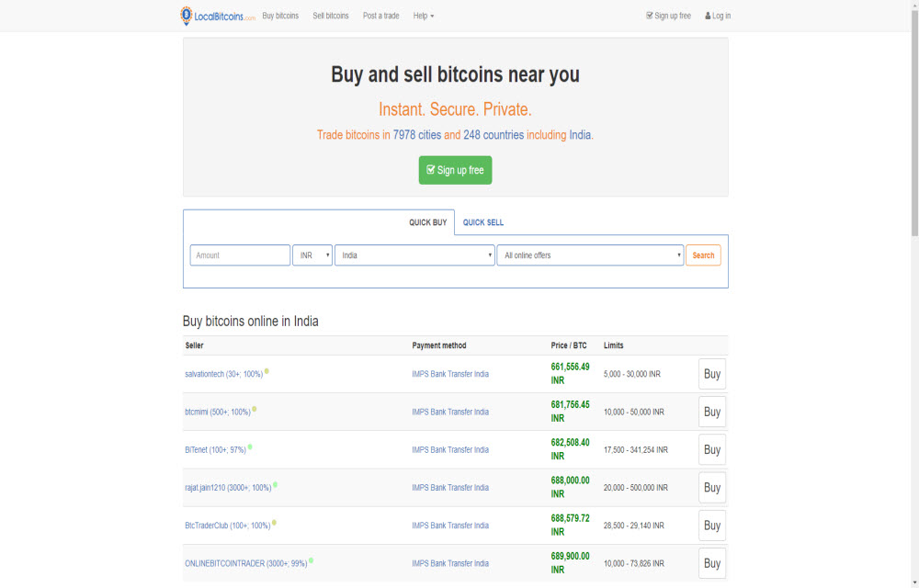Click btcmimi's online status dot

[255, 410]
